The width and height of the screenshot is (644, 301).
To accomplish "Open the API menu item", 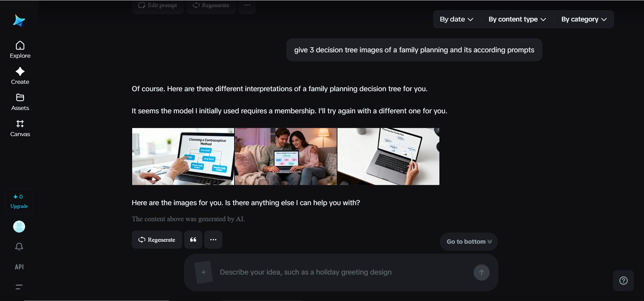I will pyautogui.click(x=19, y=267).
